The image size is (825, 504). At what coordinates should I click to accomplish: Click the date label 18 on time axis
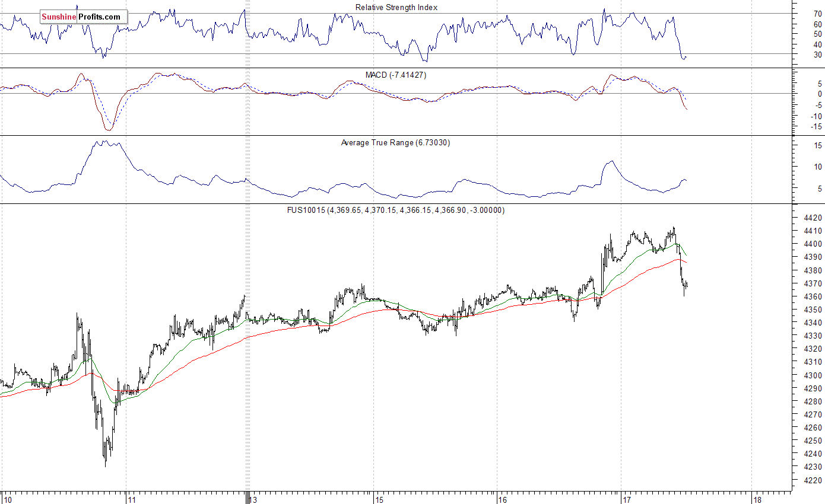[757, 499]
